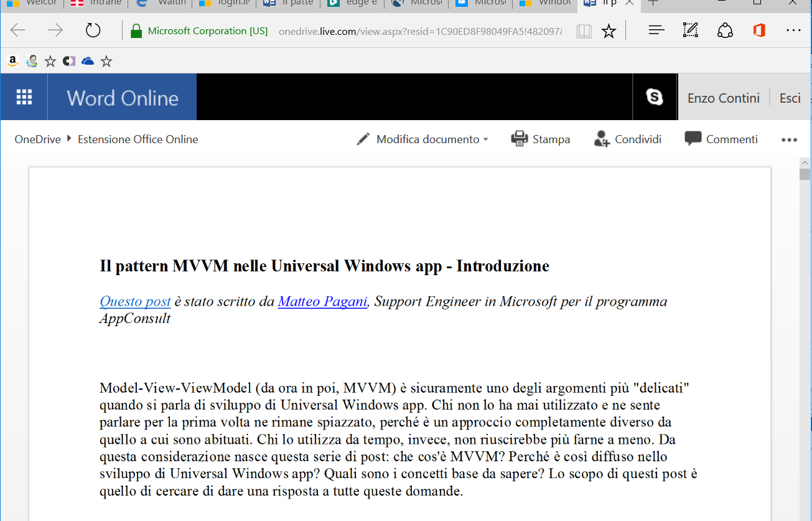Viewport: 812px width, 521px height.
Task: Click the address bar URL field
Action: point(420,31)
